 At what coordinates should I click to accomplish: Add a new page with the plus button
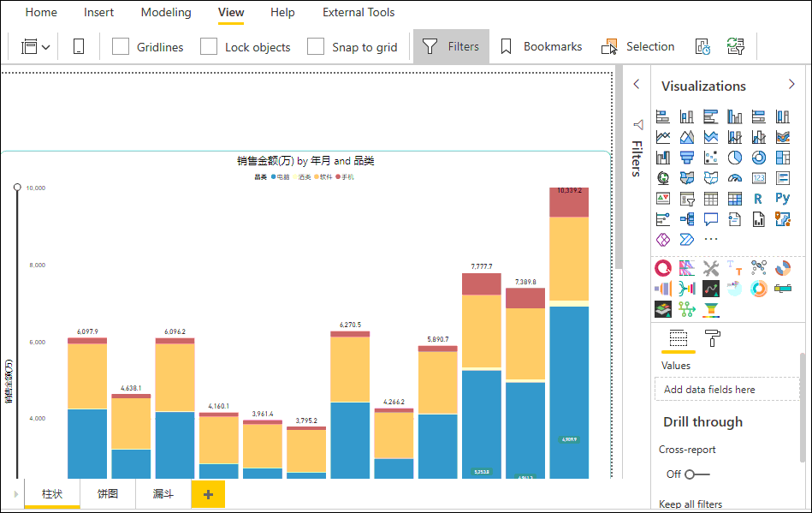click(x=208, y=494)
